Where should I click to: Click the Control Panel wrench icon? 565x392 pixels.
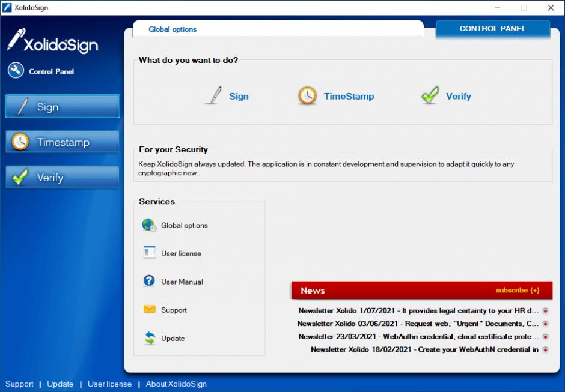(16, 71)
